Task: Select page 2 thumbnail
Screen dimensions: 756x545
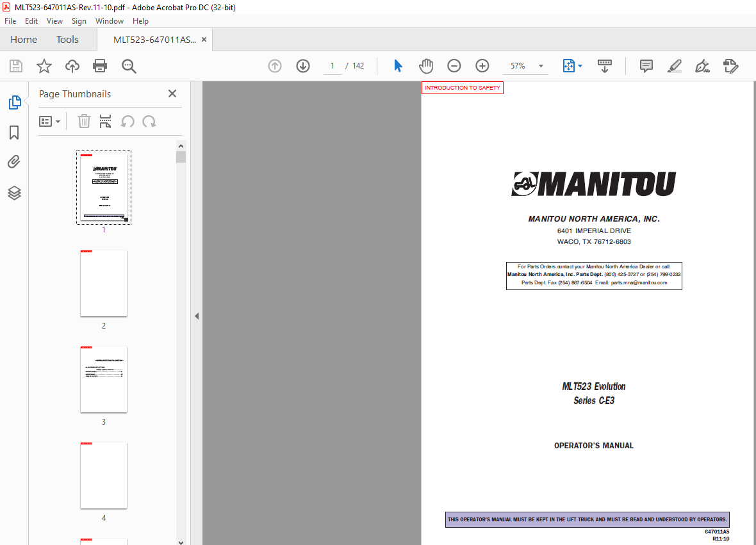Action: point(104,283)
